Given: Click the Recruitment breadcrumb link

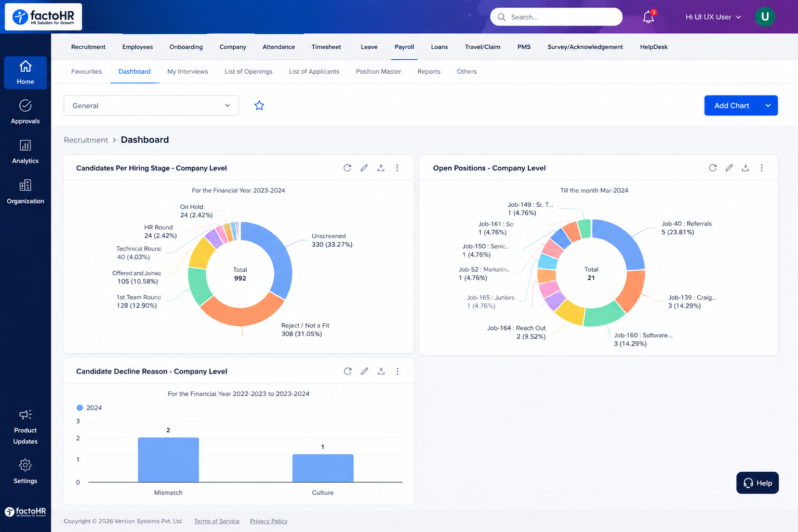Looking at the screenshot, I should click(x=86, y=140).
